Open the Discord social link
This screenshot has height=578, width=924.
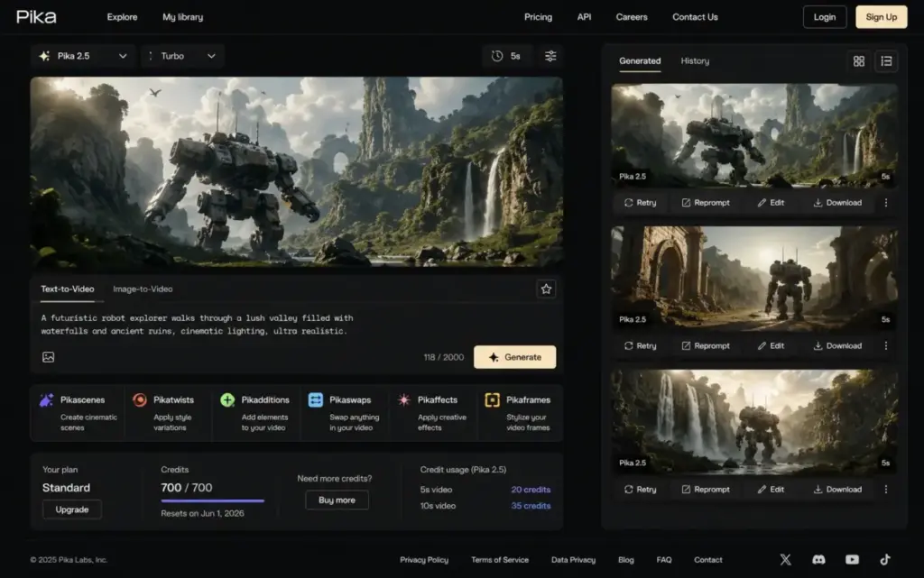[x=818, y=560]
